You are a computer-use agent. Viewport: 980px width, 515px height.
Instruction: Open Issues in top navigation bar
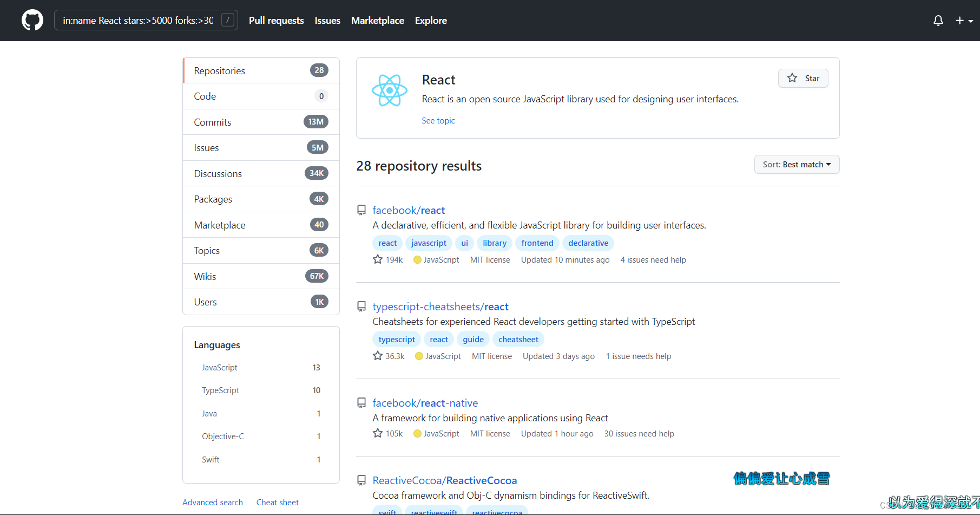327,21
